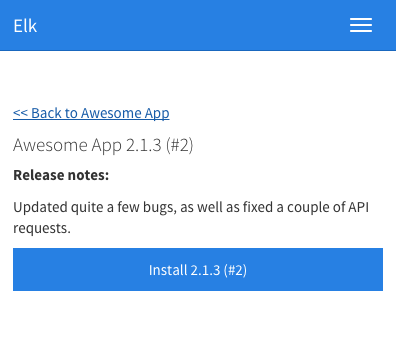The height and width of the screenshot is (362, 396).
Task: Click the release notes description paragraph
Action: pyautogui.click(x=191, y=217)
